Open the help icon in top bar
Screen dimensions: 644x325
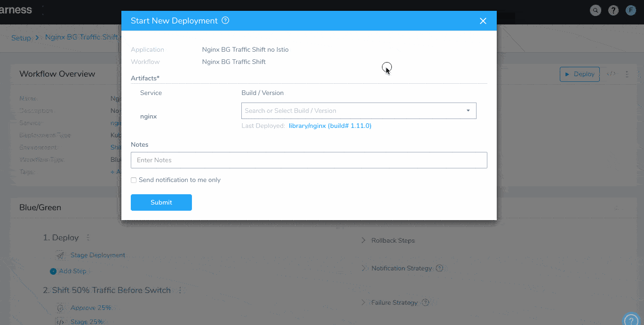coord(613,10)
